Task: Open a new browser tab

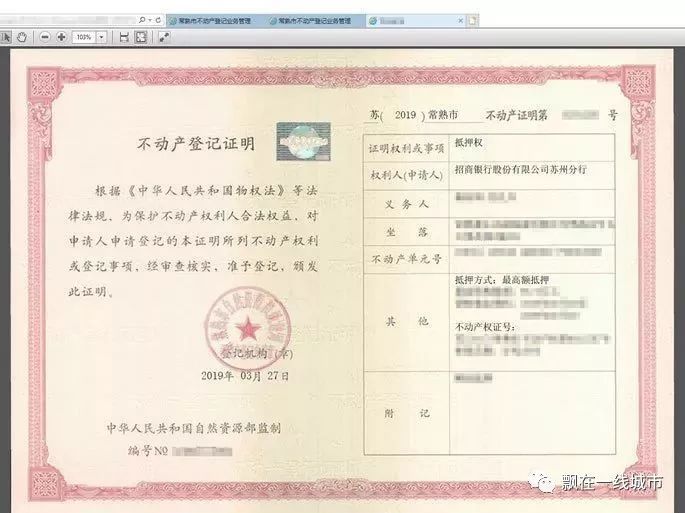Action: (x=473, y=21)
